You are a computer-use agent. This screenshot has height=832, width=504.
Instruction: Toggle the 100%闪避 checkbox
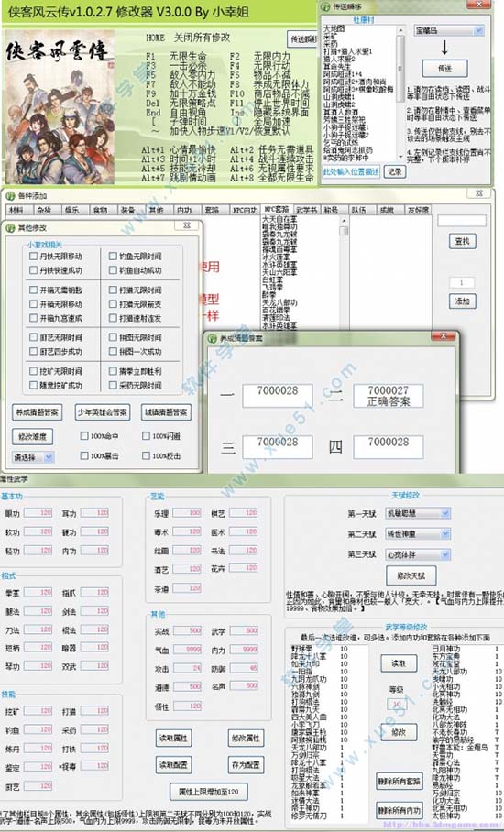(x=146, y=436)
